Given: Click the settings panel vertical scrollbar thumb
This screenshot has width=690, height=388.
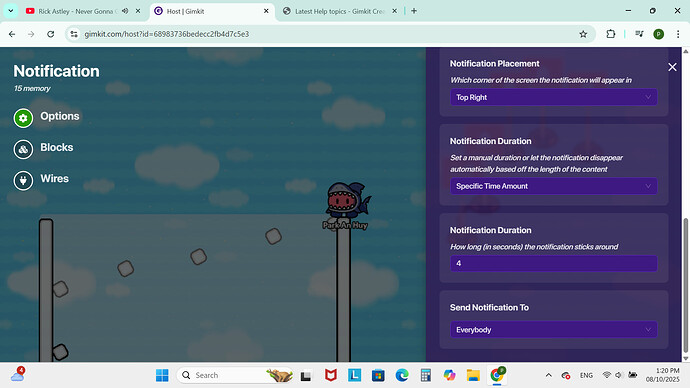Looking at the screenshot, I should click(x=685, y=284).
